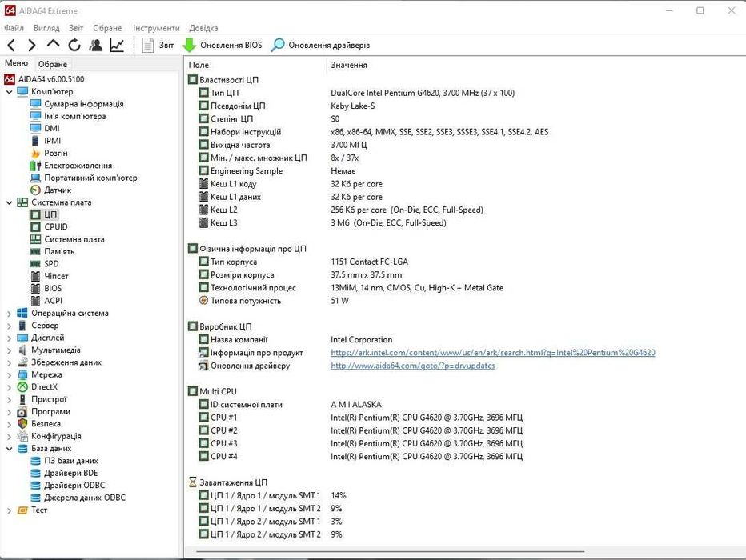Select Ім'я комп'ютера tree item

[74, 117]
